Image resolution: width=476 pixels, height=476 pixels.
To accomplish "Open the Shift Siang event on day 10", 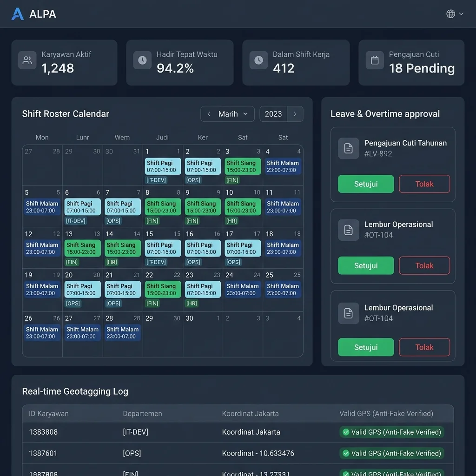I will click(243, 207).
